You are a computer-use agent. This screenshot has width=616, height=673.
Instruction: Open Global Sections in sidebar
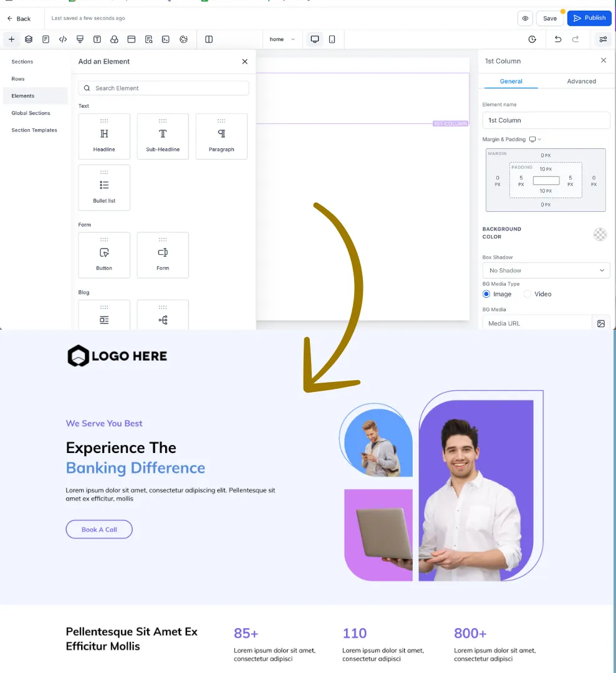(31, 113)
